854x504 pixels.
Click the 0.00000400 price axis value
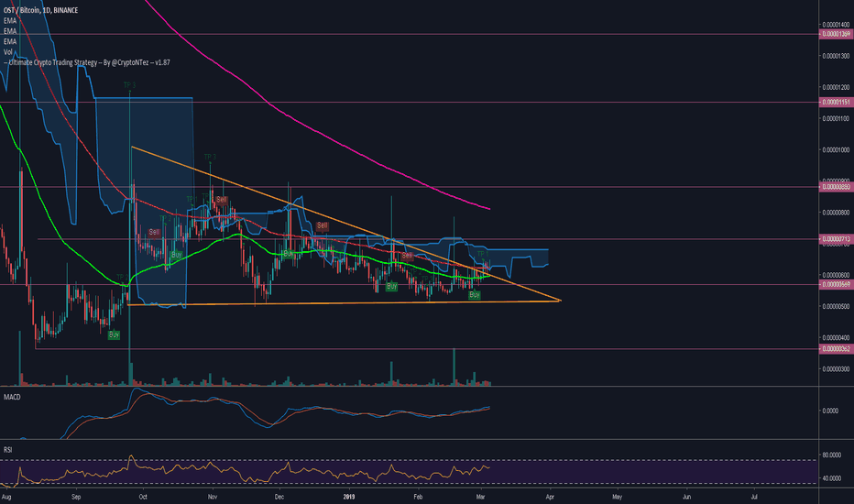(836, 338)
